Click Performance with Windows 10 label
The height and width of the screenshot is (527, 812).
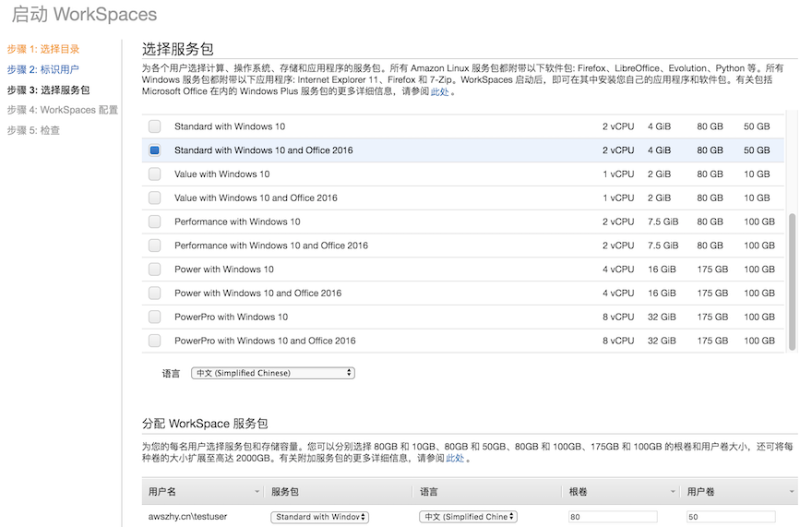point(237,222)
